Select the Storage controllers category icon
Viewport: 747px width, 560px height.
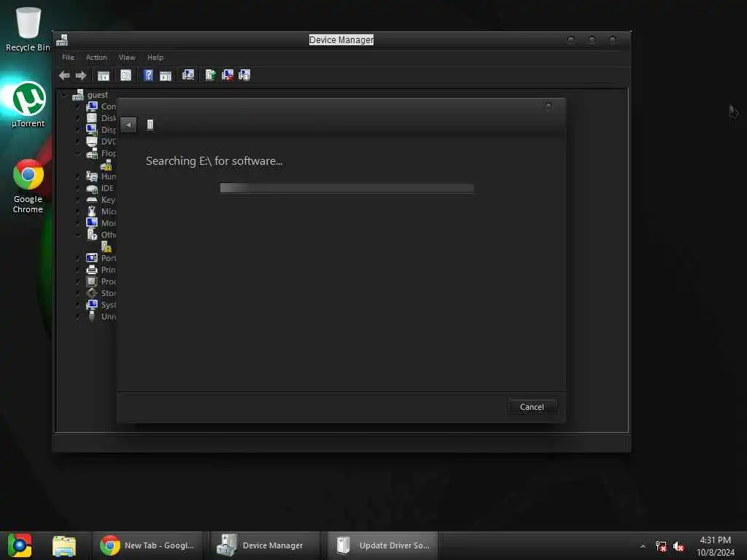coord(92,293)
